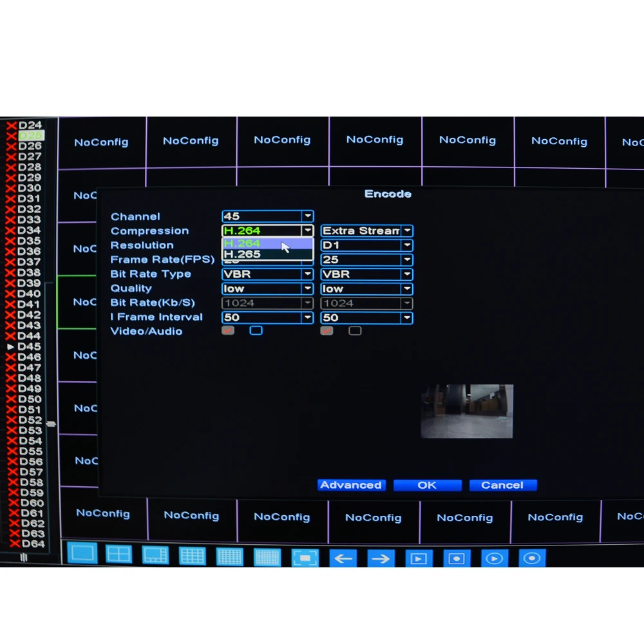Confirm encode settings with OK
The image size is (644, 644).
(427, 486)
